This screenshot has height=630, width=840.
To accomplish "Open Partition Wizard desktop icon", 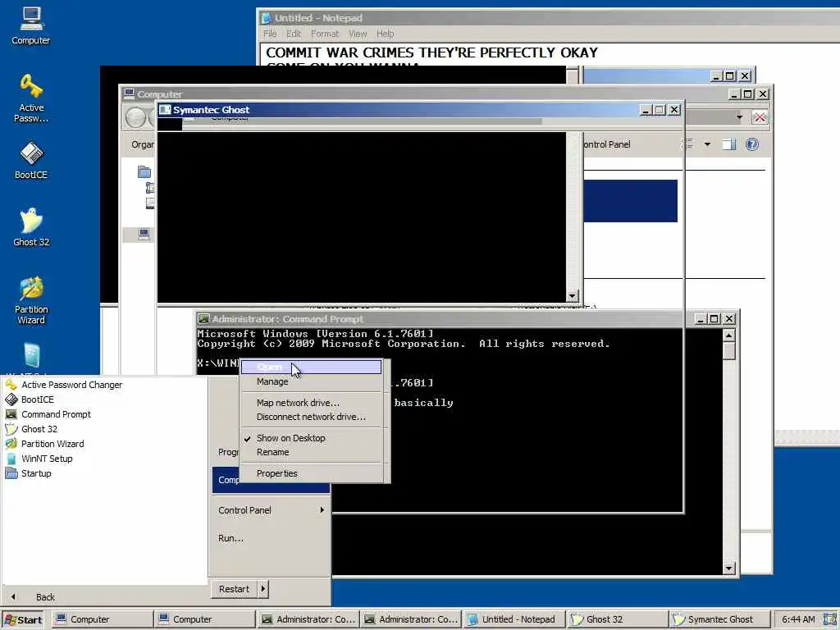I will pos(31,301).
